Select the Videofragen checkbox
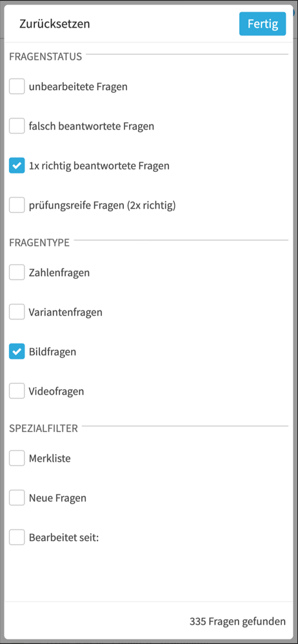Image resolution: width=298 pixels, height=644 pixels. coord(17,391)
